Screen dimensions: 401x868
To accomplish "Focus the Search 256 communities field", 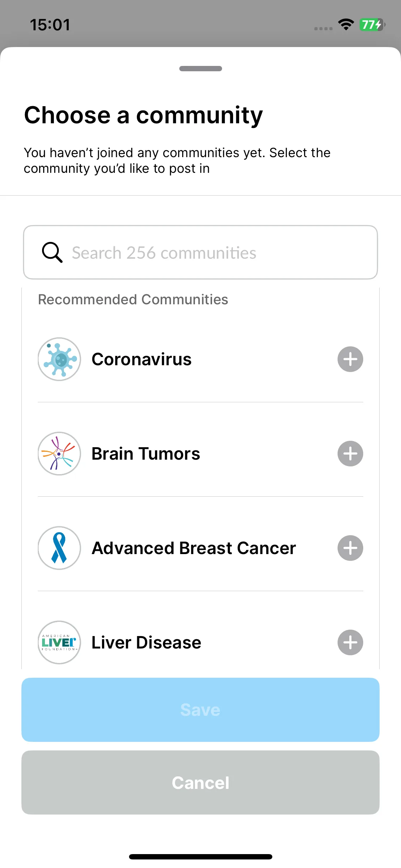I will (200, 252).
